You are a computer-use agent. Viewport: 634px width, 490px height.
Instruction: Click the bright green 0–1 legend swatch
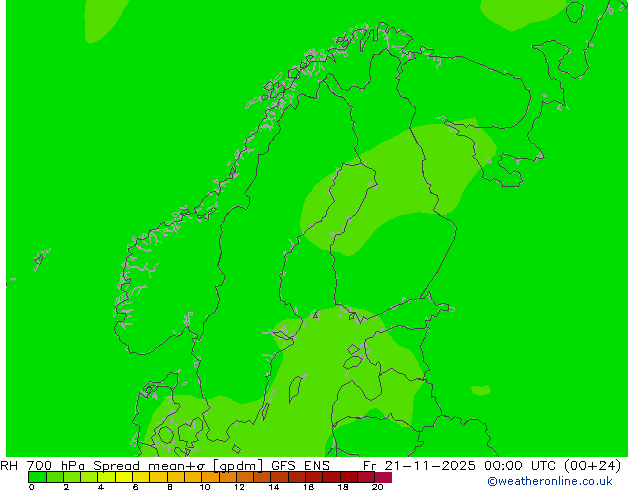[37, 477]
